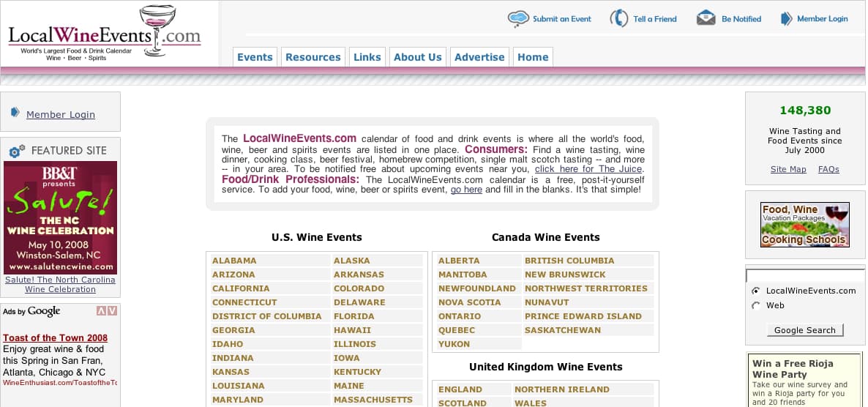Click the Be Notified envelope icon
868x407 pixels.
click(x=706, y=18)
